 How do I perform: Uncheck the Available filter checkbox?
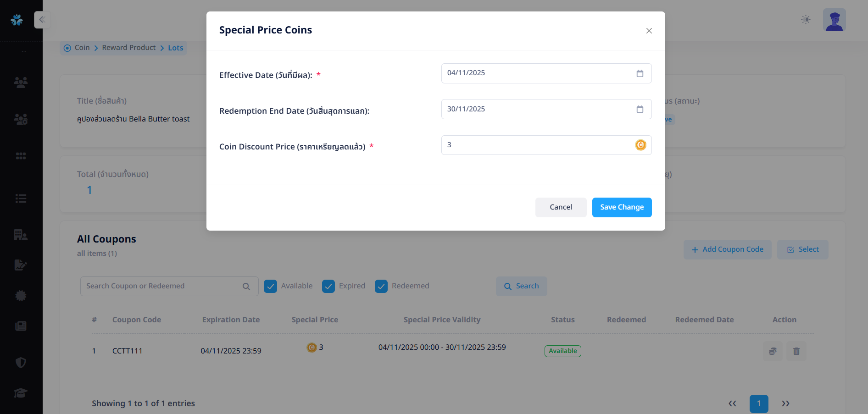coord(270,286)
